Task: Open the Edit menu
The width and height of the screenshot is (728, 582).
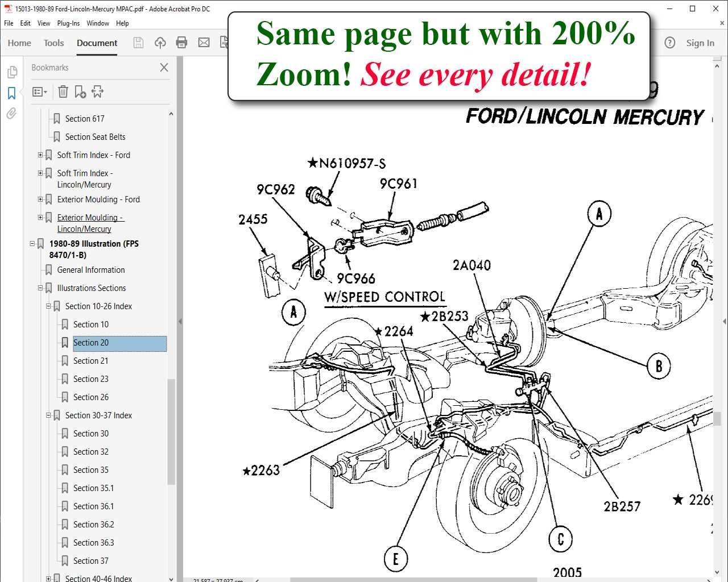Action: pos(26,23)
